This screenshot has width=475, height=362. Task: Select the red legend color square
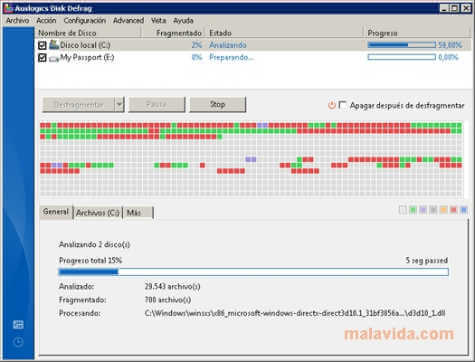tap(453, 210)
